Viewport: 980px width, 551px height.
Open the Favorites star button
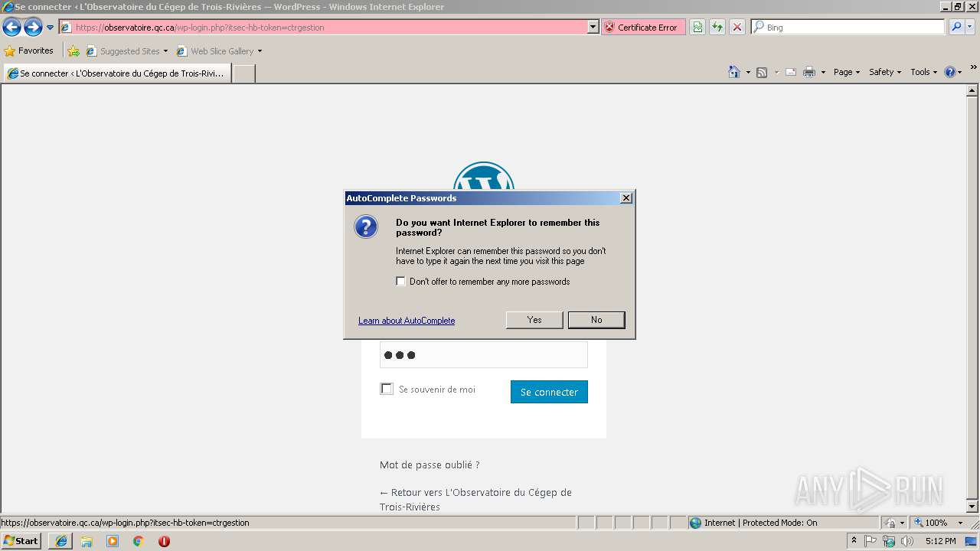[28, 51]
